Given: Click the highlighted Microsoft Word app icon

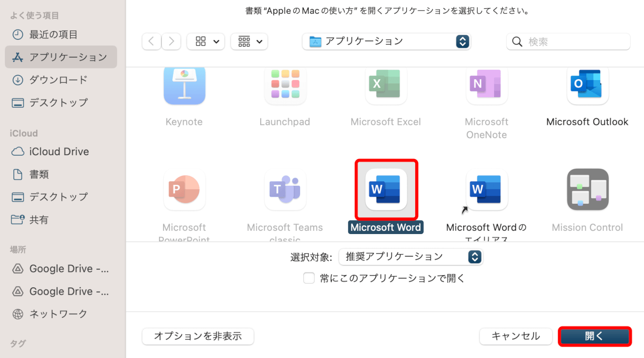Looking at the screenshot, I should pyautogui.click(x=386, y=189).
